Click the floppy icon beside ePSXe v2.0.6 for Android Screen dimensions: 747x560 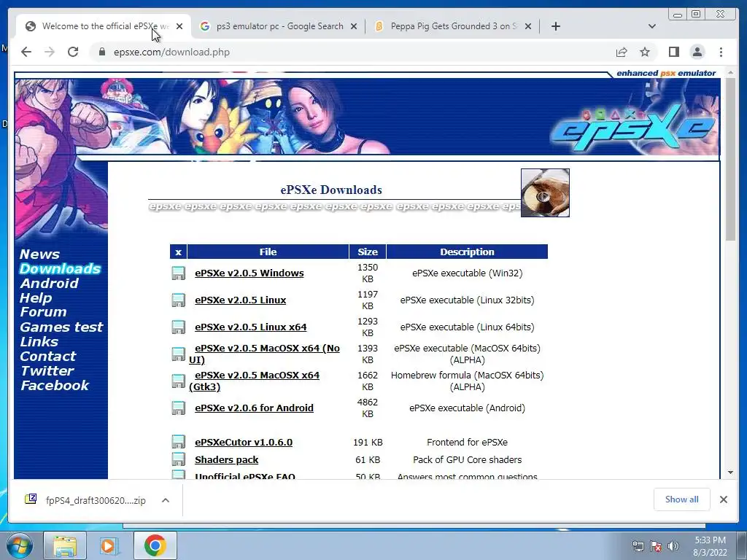178,408
